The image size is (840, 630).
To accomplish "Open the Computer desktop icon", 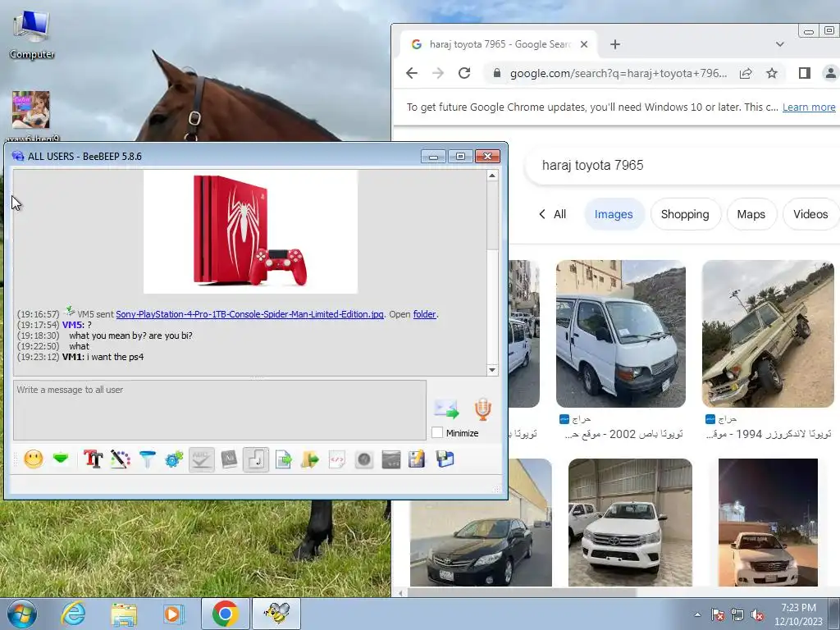I will [32, 34].
